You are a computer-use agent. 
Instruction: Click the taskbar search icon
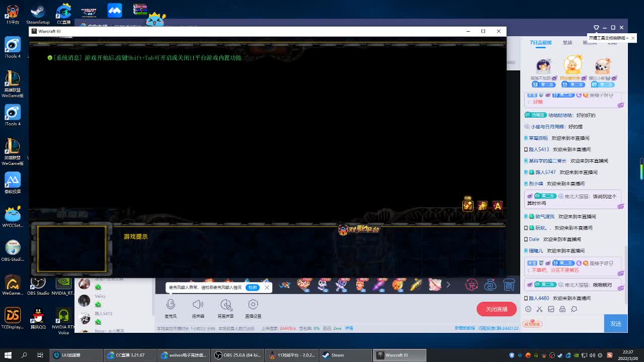click(24, 355)
